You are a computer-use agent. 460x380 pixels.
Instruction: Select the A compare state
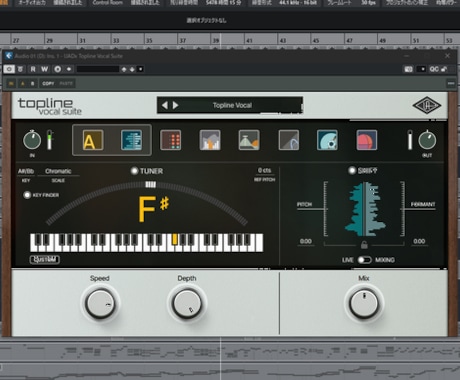23,83
